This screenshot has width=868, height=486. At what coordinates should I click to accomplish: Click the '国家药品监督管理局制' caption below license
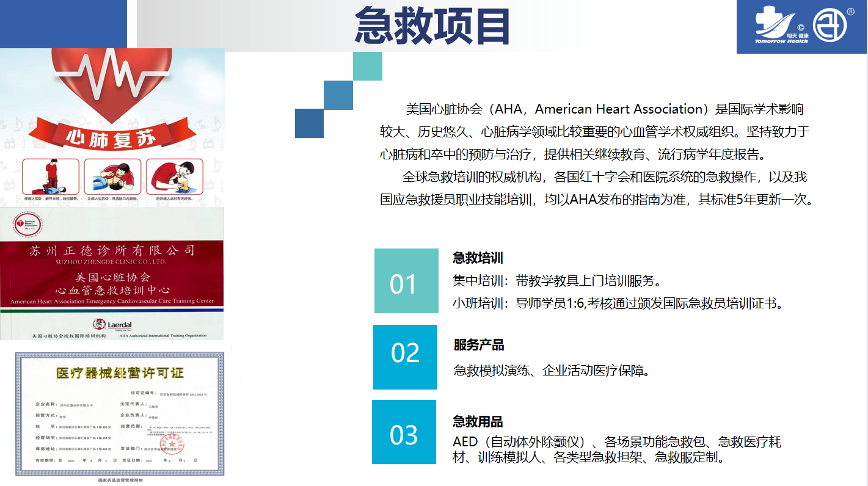(x=120, y=481)
